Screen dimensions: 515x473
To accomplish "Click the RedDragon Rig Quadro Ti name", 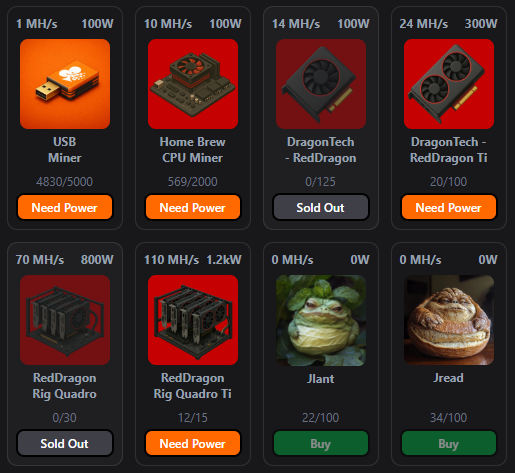I will pos(193,386).
